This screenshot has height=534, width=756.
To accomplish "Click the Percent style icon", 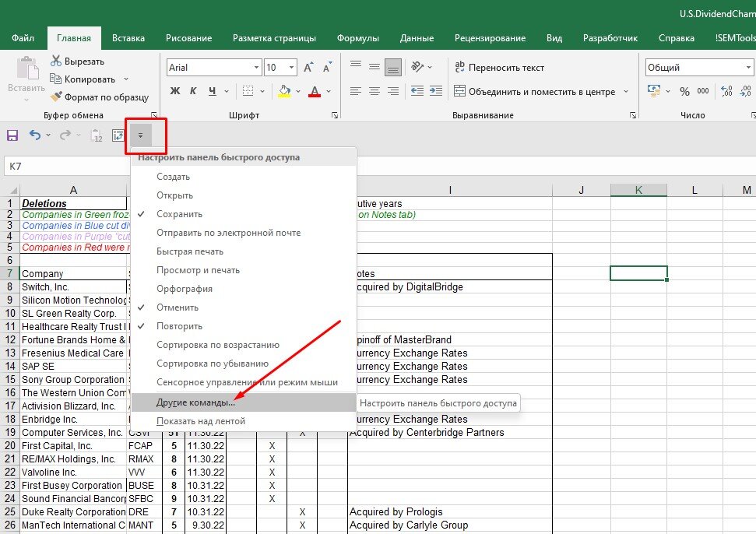I will click(x=684, y=91).
